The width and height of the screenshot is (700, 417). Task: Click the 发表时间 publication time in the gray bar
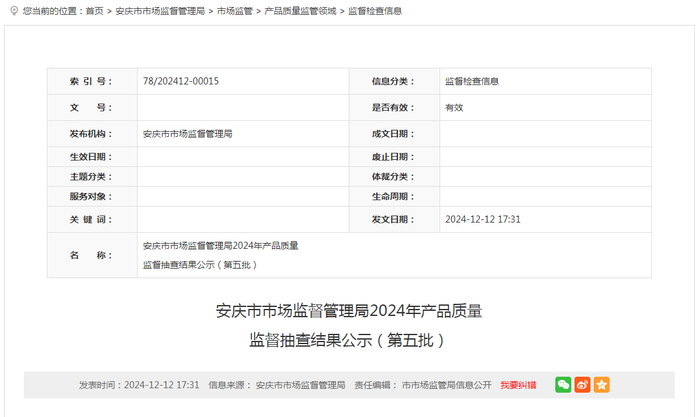click(x=139, y=385)
